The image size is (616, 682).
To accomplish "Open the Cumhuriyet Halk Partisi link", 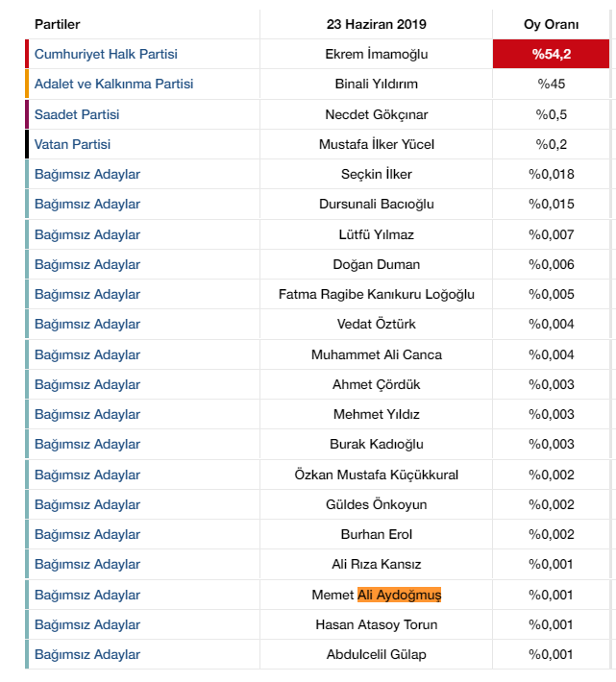I will tap(106, 54).
